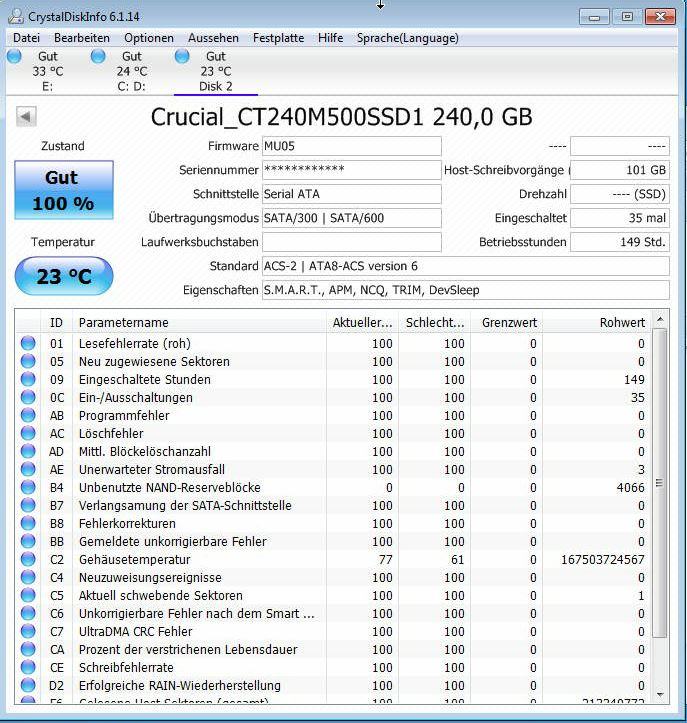Click raw value 167503724567
Screen dimensions: 687x723
point(602,559)
